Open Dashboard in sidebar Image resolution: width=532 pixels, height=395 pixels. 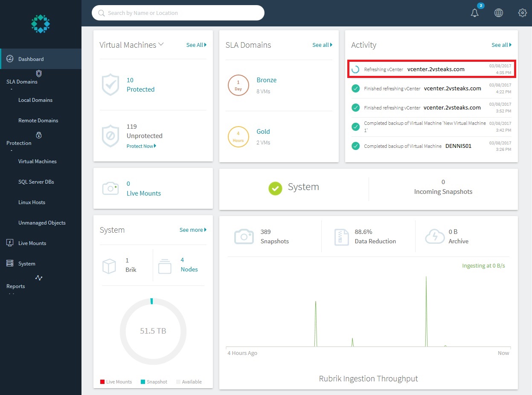coord(41,59)
